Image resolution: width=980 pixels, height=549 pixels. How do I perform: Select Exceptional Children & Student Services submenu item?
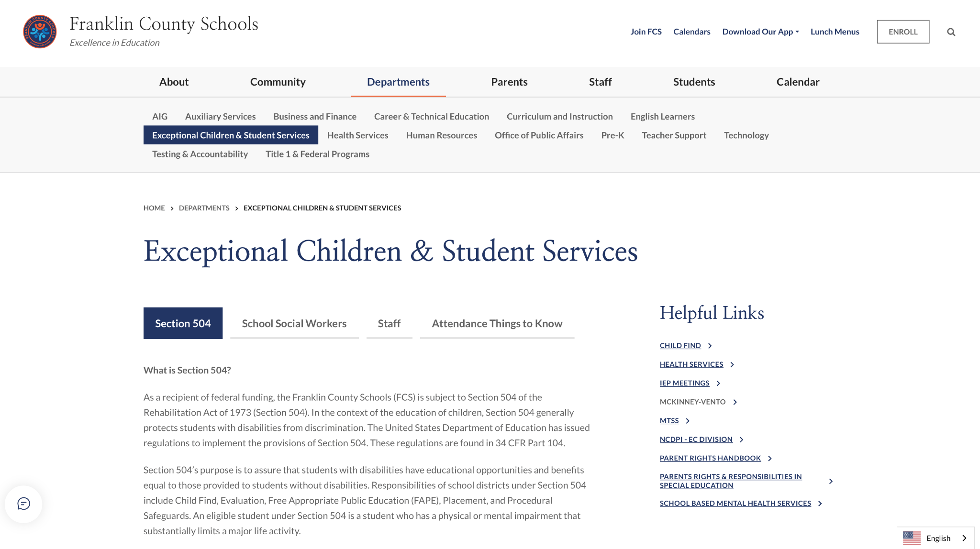click(231, 135)
